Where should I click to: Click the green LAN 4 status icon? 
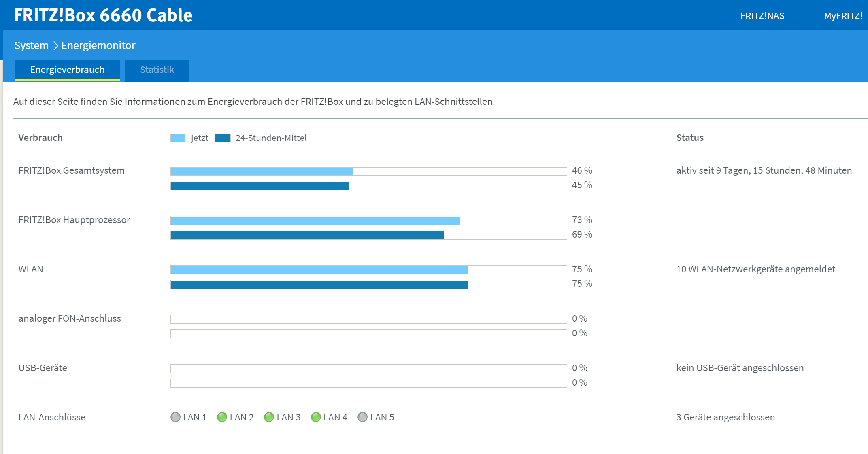(x=316, y=417)
